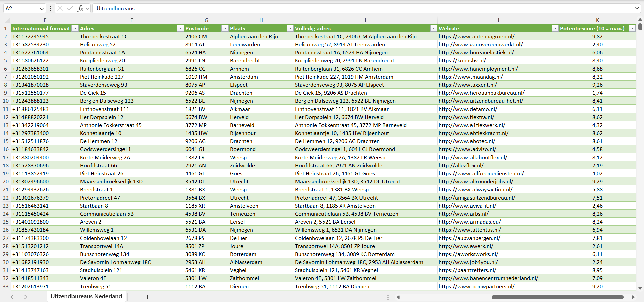Open the Plaats column filter dropdown

pyautogui.click(x=290, y=28)
